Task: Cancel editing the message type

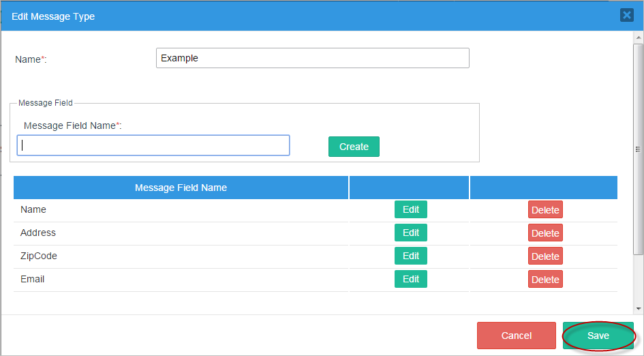Action: (x=516, y=336)
